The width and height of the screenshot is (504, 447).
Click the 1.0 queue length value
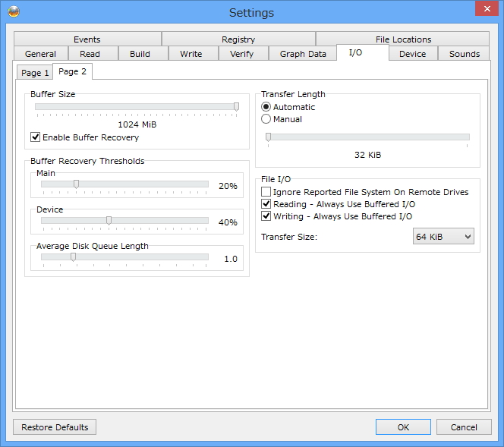coord(231,259)
